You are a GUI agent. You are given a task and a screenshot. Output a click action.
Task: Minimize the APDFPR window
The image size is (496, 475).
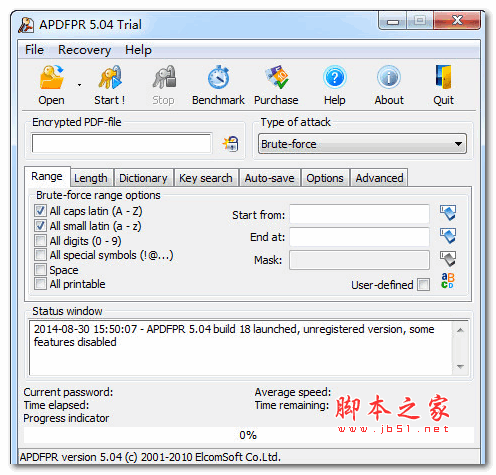[393, 21]
